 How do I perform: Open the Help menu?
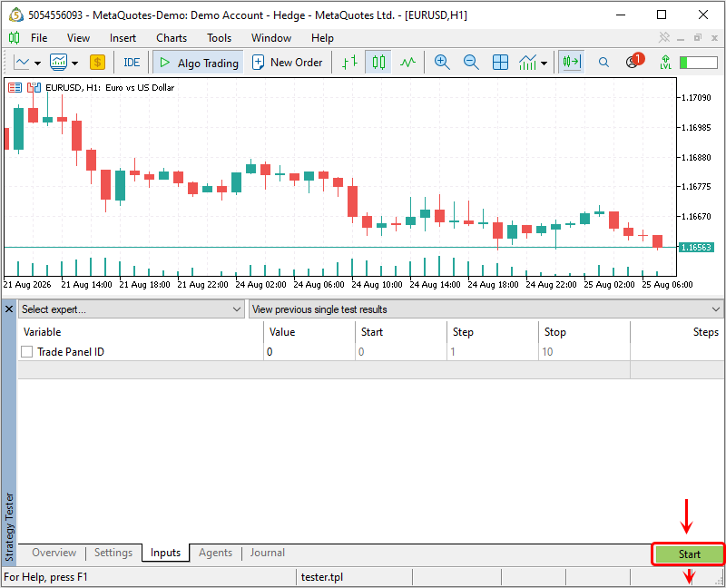tap(322, 38)
